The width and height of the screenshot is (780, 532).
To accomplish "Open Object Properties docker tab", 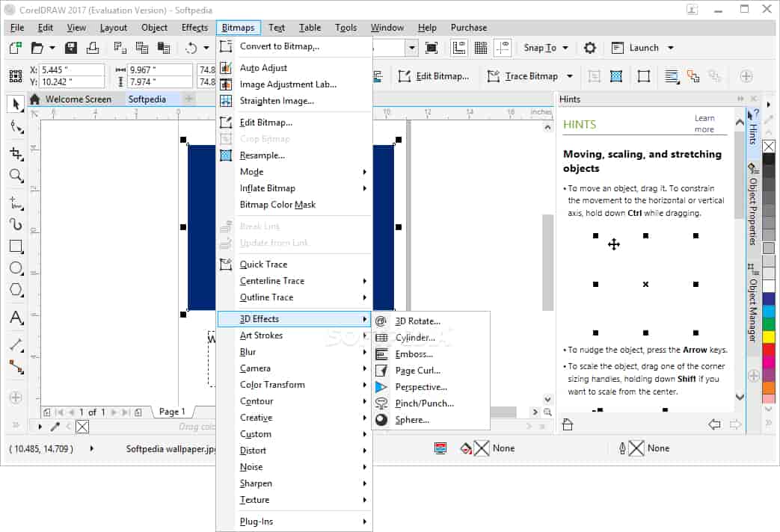I will pyautogui.click(x=753, y=205).
